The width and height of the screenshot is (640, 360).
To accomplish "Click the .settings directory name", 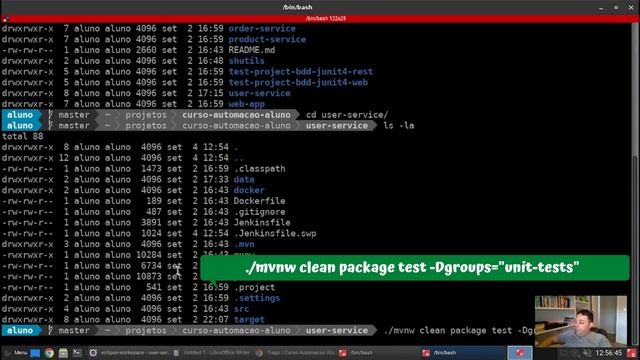I will [257, 298].
